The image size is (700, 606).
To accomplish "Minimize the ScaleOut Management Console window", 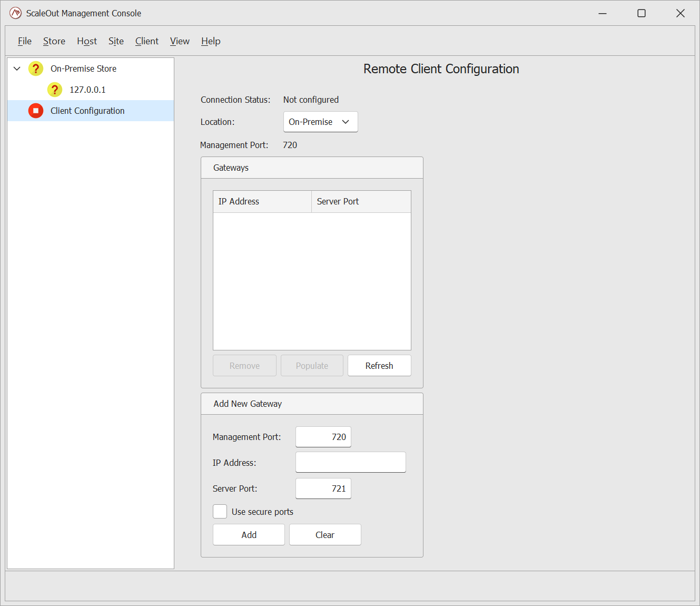I will point(603,13).
